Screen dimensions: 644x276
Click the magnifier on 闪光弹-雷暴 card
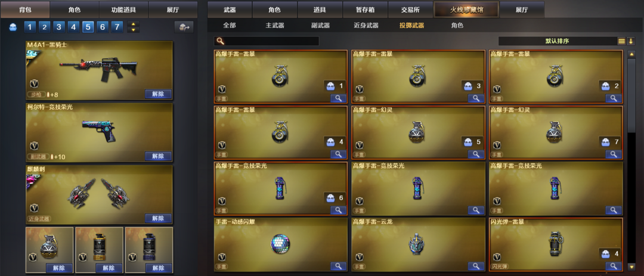click(x=613, y=266)
